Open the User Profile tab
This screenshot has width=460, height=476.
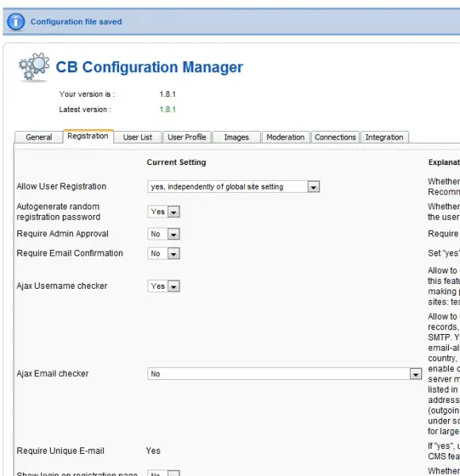coord(187,137)
